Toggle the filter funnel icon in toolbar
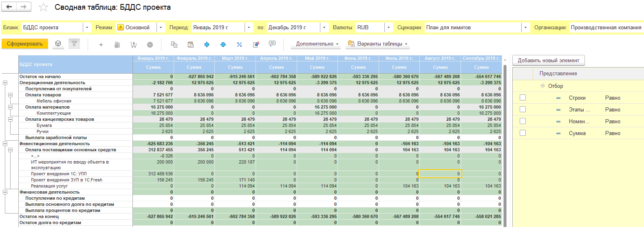The height and width of the screenshot is (229, 644). click(x=74, y=44)
